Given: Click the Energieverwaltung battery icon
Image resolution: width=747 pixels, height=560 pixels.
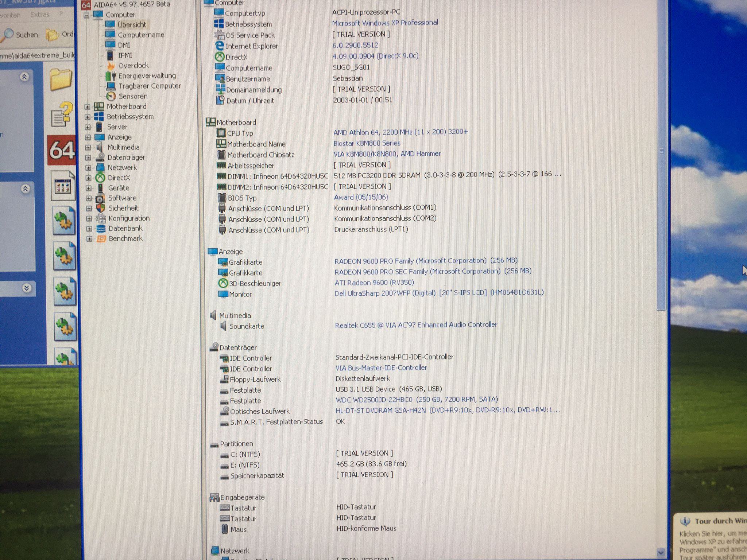Looking at the screenshot, I should [x=111, y=76].
